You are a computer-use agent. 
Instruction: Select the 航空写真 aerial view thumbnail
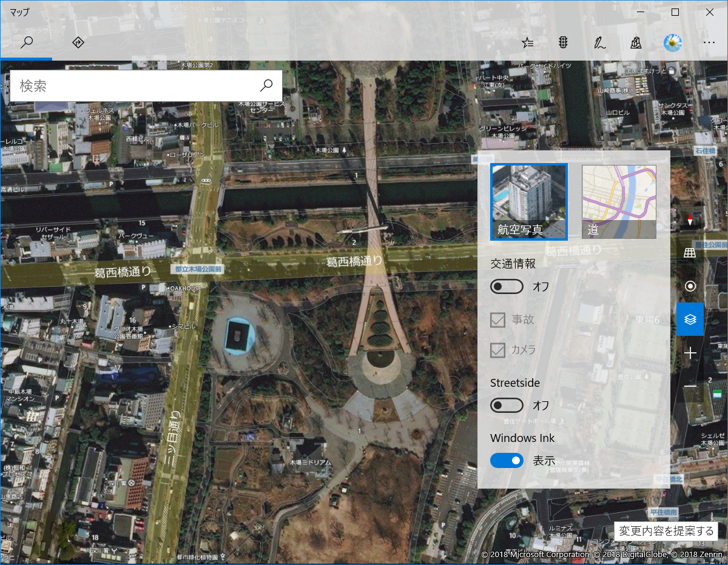coord(528,202)
